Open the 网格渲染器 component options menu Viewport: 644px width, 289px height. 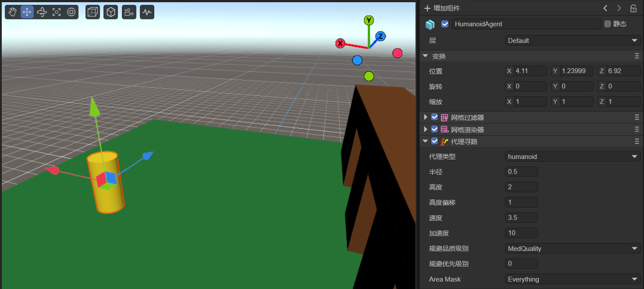pyautogui.click(x=637, y=130)
